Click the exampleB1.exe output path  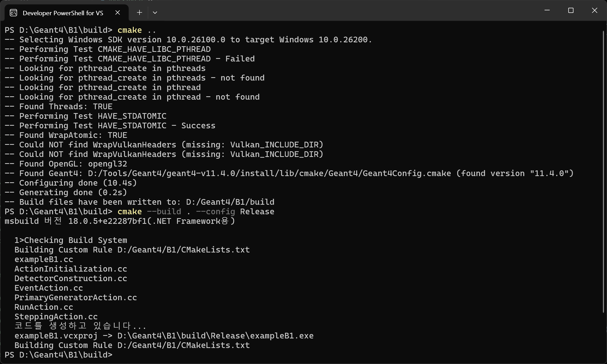point(215,336)
